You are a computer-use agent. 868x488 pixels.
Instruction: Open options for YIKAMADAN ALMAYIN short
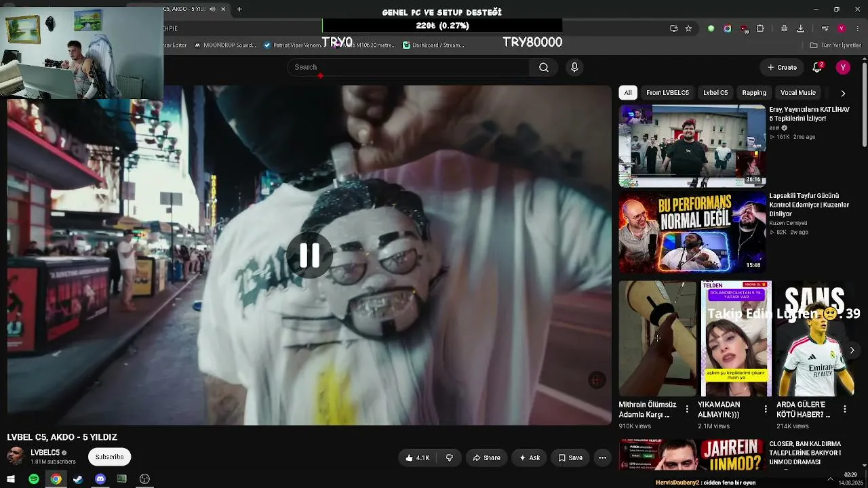pyautogui.click(x=766, y=409)
